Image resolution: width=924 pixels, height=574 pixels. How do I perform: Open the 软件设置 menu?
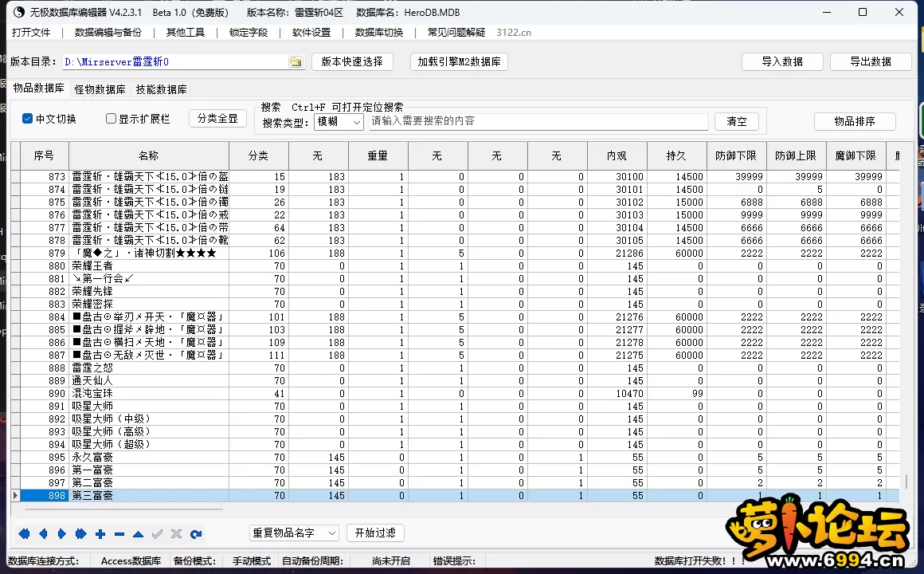pyautogui.click(x=311, y=33)
